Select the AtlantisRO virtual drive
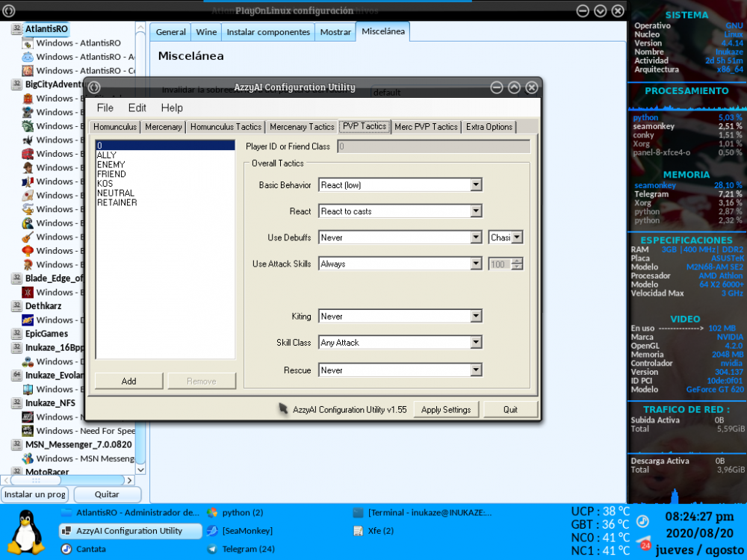 [x=46, y=28]
